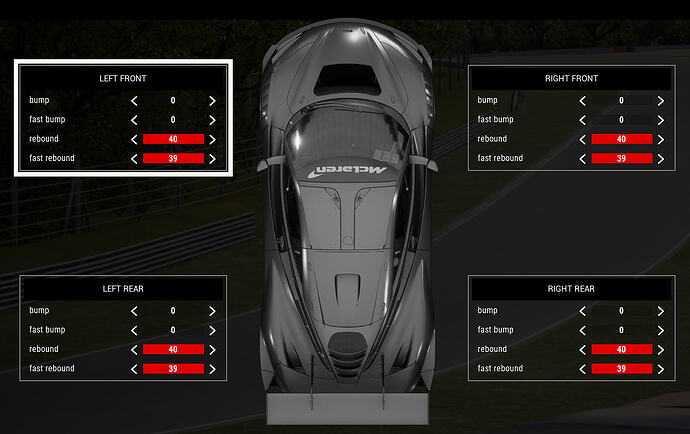Increase Right Rear fast rebound value
This screenshot has width=690, height=434.
[661, 369]
